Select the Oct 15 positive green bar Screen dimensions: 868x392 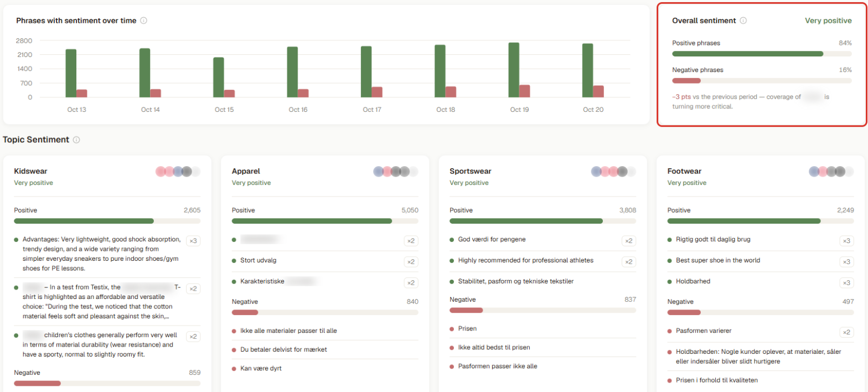click(219, 78)
